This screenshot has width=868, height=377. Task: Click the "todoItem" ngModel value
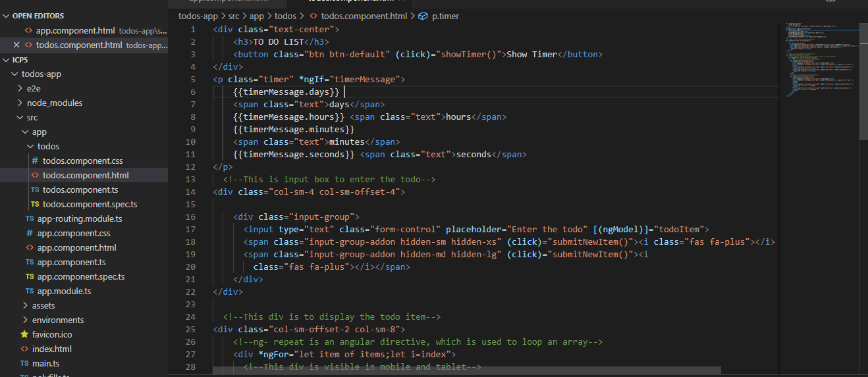[x=680, y=230]
